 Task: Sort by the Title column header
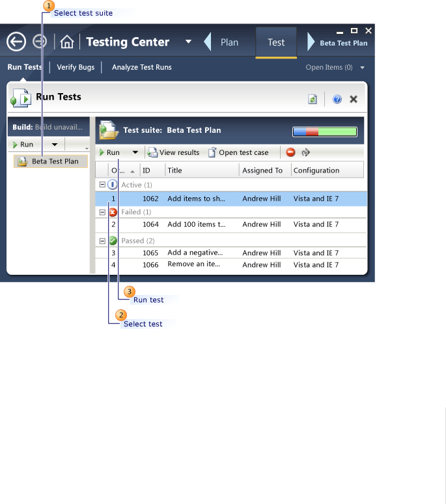pos(202,171)
